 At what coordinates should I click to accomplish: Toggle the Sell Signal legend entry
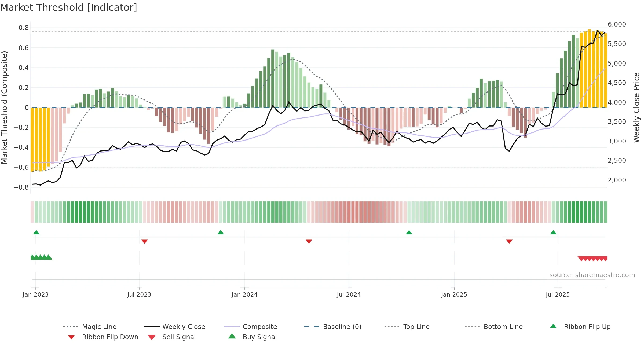172,337
